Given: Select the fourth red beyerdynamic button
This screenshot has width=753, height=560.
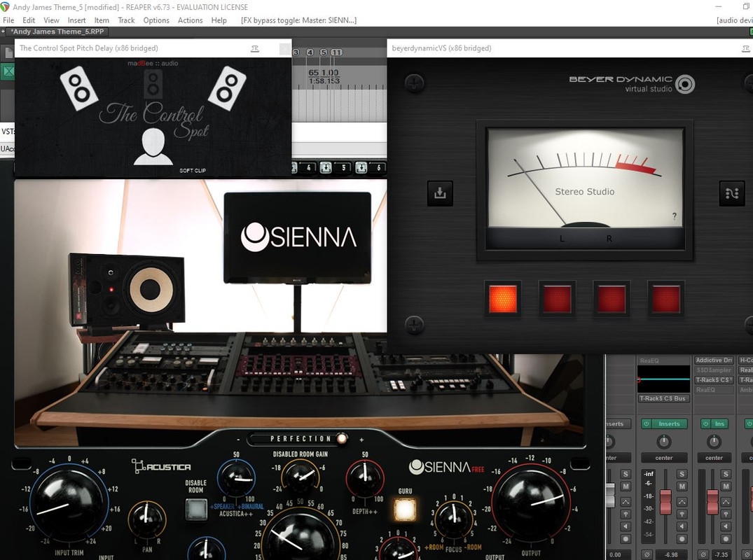Looking at the screenshot, I should [665, 298].
